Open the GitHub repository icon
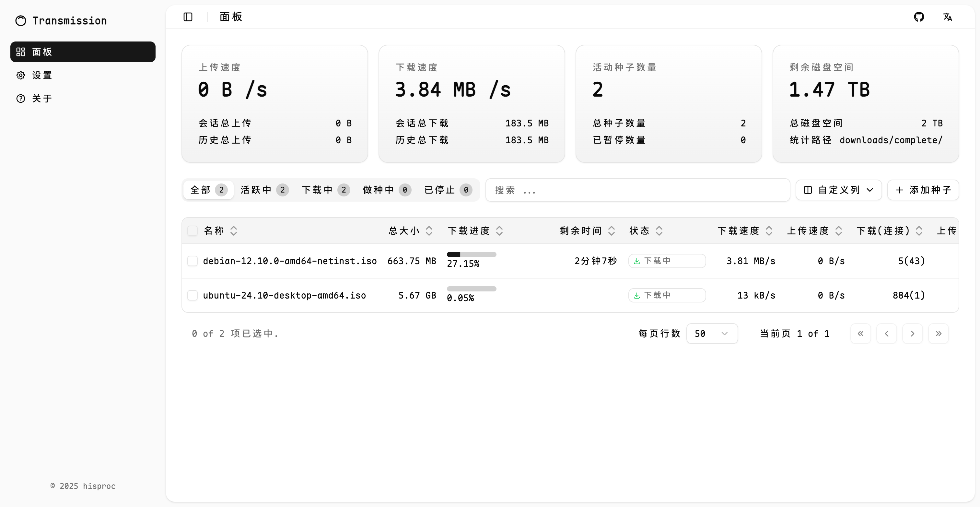980x507 pixels. click(x=919, y=17)
